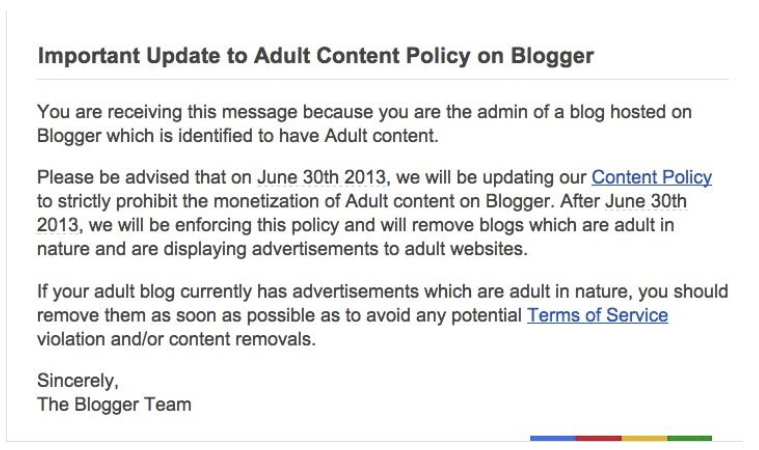Viewport: 759px width, 450px height.
Task: Click the word 'monetization' in the message
Action: pos(288,201)
